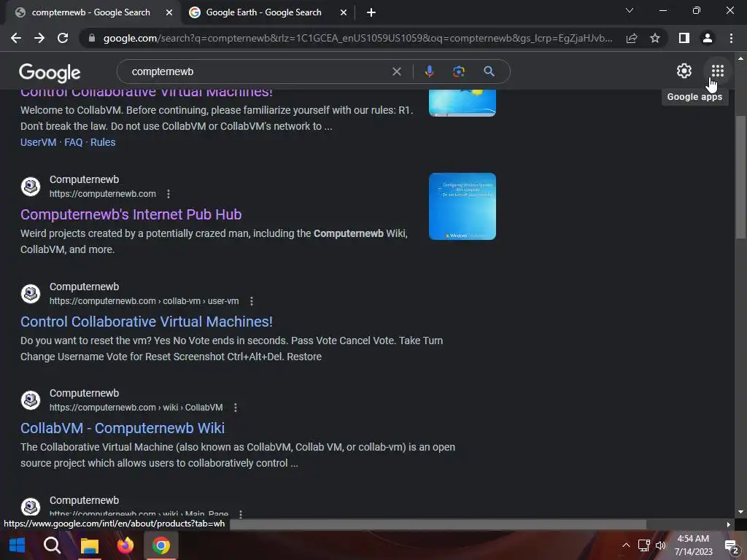Click the scrollbar down arrow
Screen dimensions: 747x560
pos(740,512)
